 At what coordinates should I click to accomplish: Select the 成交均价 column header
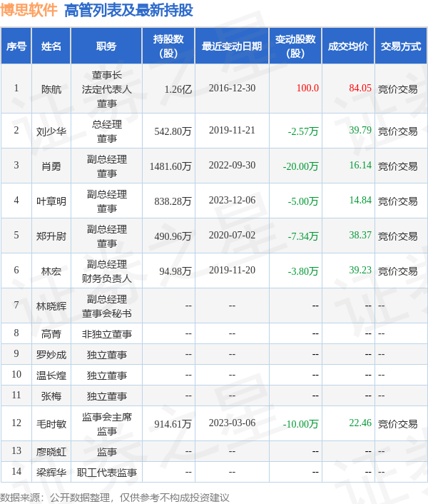(x=348, y=46)
